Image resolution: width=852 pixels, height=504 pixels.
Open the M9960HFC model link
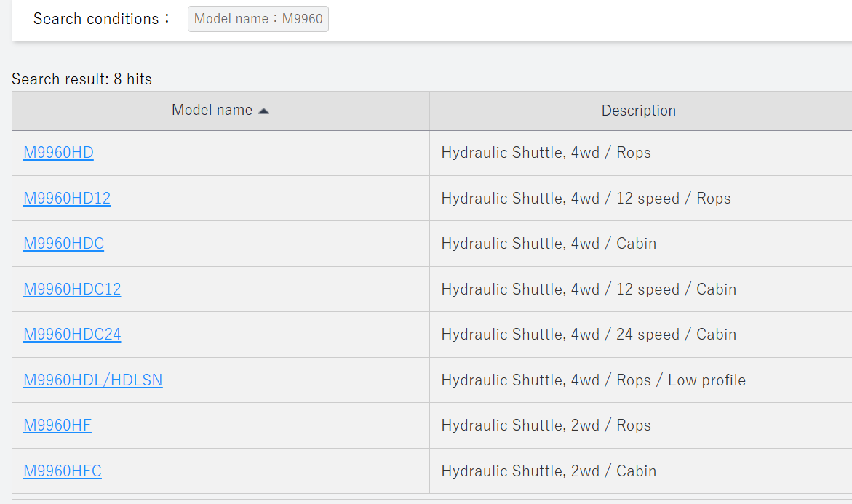coord(62,471)
